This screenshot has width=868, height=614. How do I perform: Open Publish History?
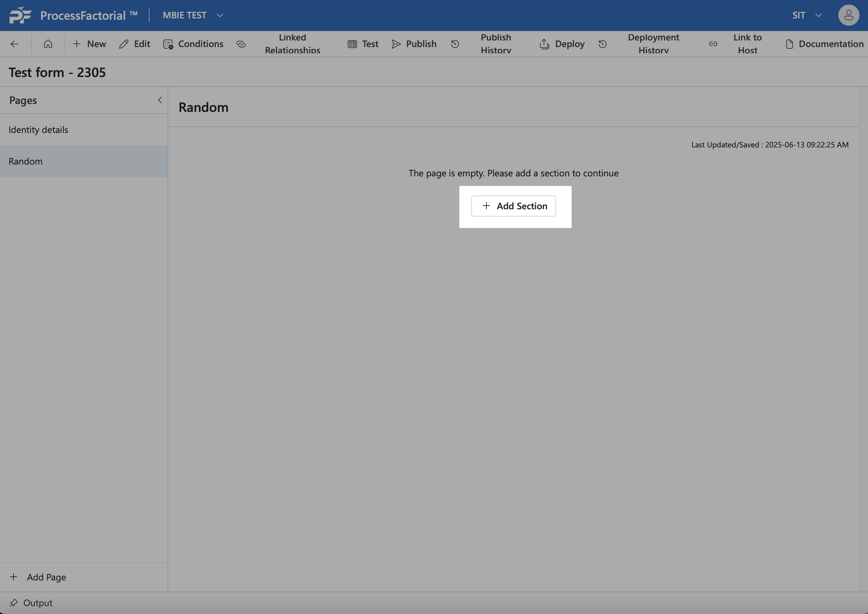coord(495,44)
